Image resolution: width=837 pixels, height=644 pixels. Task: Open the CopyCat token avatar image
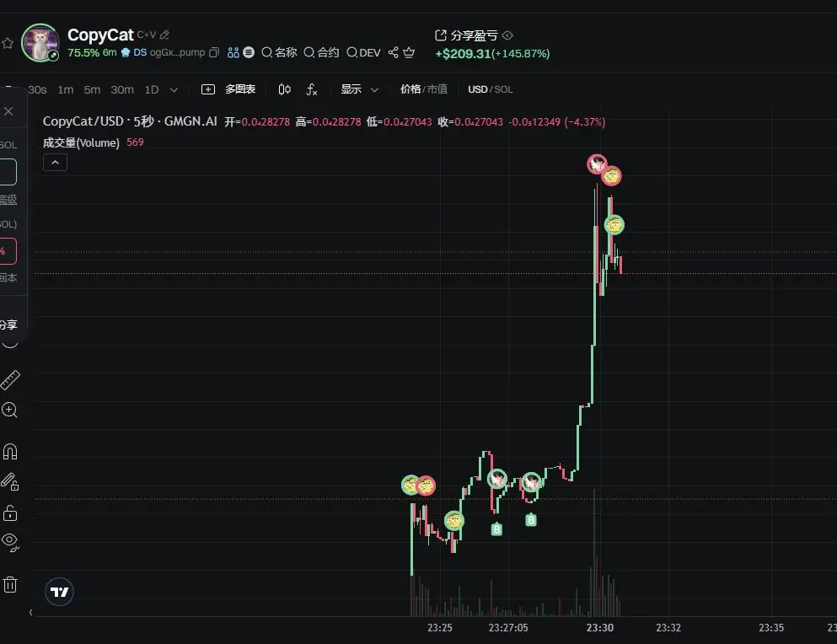40,43
